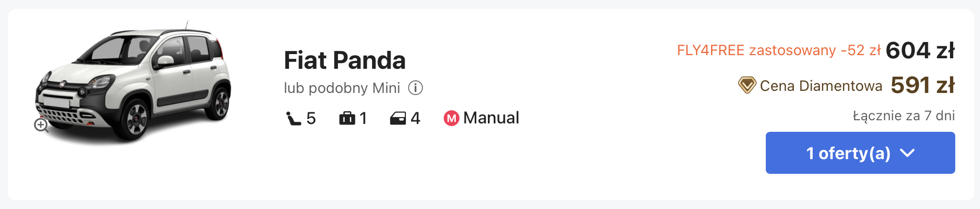Click the number 1 beside the luggage icon
Screen dimensions: 980x209
click(x=363, y=118)
